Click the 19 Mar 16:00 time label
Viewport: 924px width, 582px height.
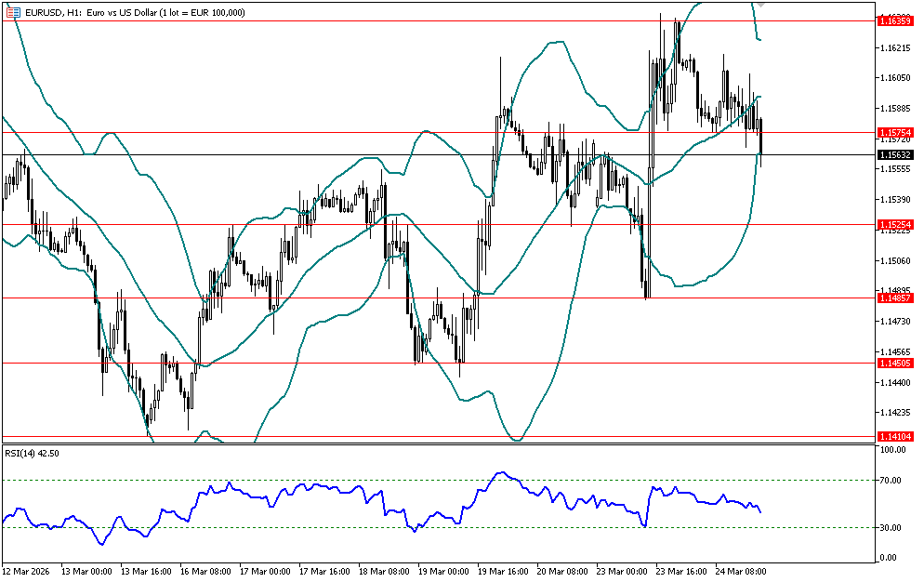pyautogui.click(x=503, y=572)
